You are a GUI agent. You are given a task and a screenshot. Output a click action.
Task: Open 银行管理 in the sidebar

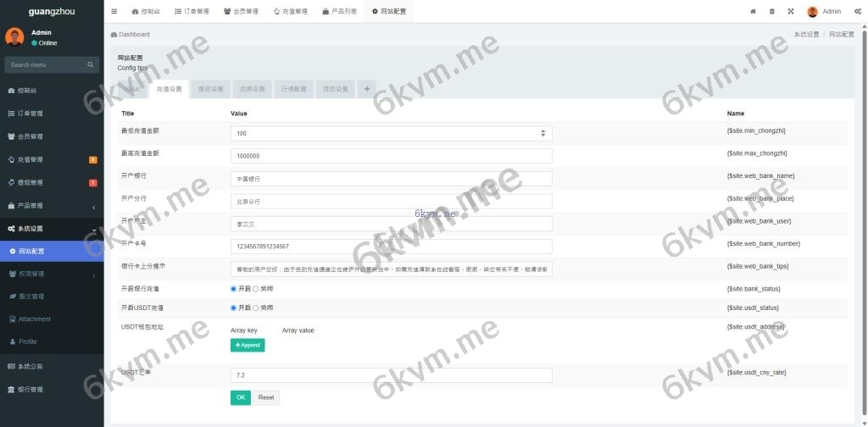coord(52,390)
